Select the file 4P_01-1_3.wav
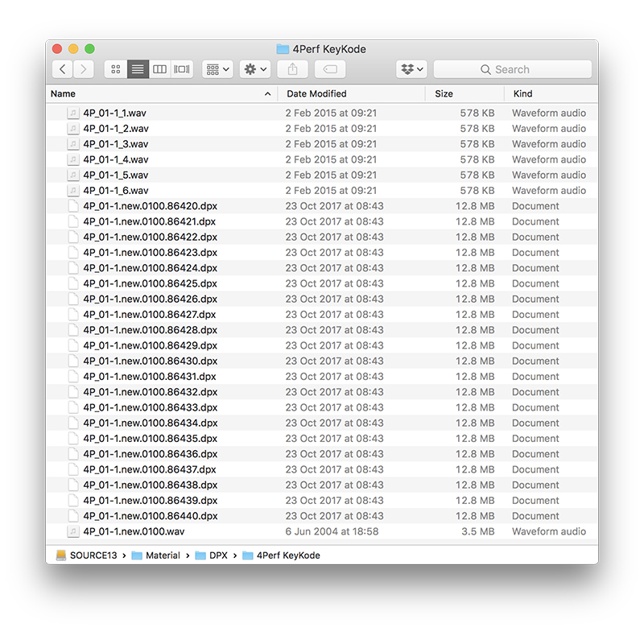This screenshot has width=644, height=644. pos(117,144)
